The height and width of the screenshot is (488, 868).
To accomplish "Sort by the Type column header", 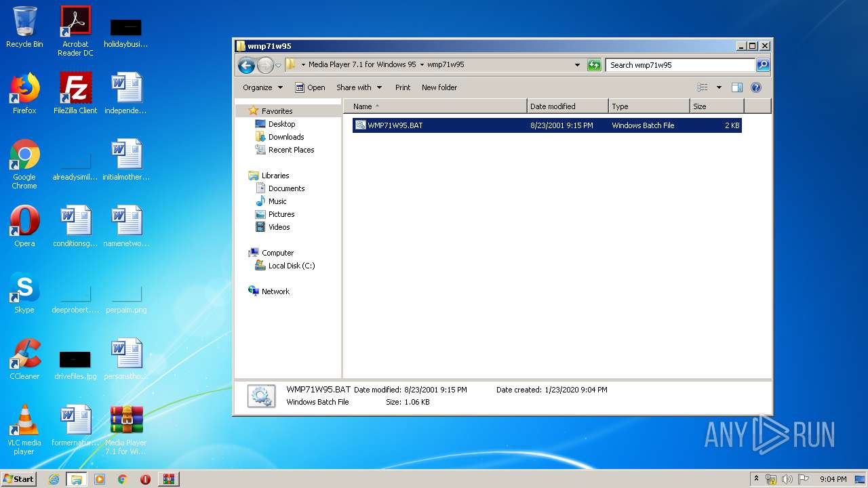I will pyautogui.click(x=649, y=106).
